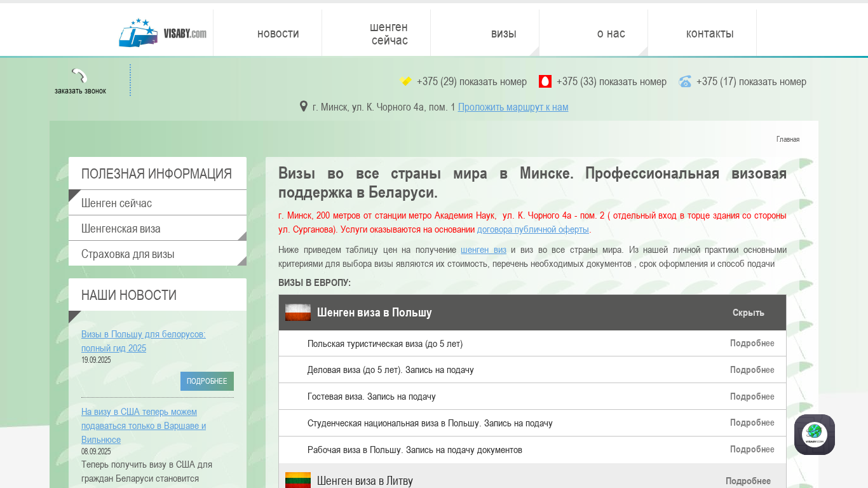This screenshot has height=488, width=868.
Task: Click the map pin icon beside the address
Action: click(304, 106)
